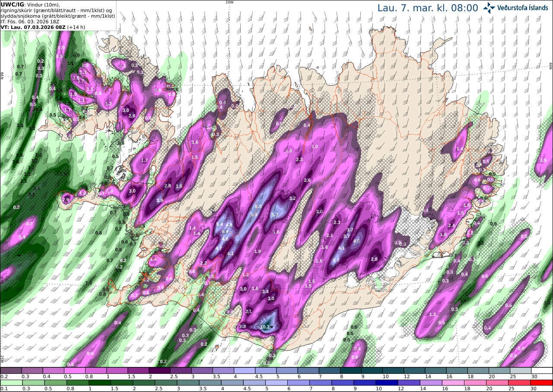The image size is (553, 392).
Task: Pick the lilac 14 rain scale swatch
Action: click(x=431, y=382)
